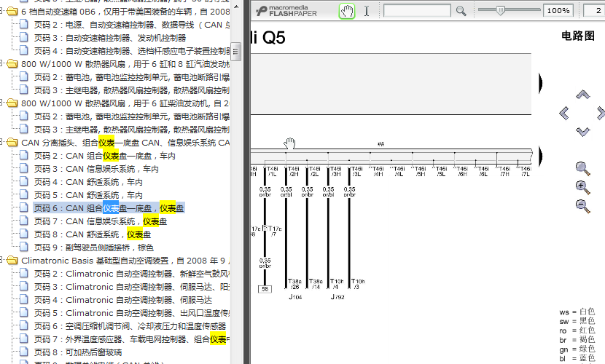Click the 100% zoom percentage field
Screen dimensions: 605x364
tap(558, 10)
